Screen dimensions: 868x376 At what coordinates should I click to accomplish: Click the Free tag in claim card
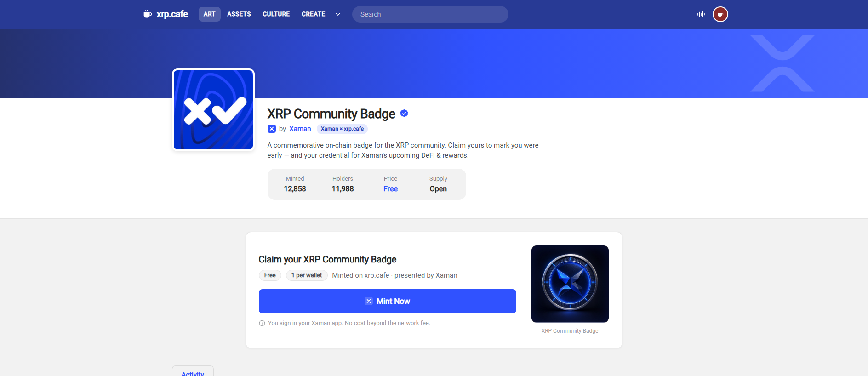(270, 275)
